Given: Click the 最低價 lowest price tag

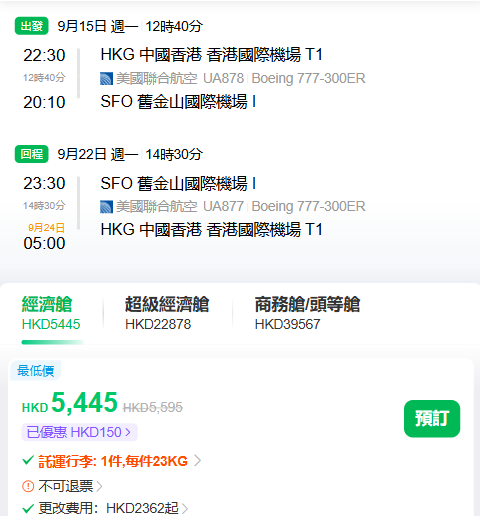Looking at the screenshot, I should tap(35, 371).
